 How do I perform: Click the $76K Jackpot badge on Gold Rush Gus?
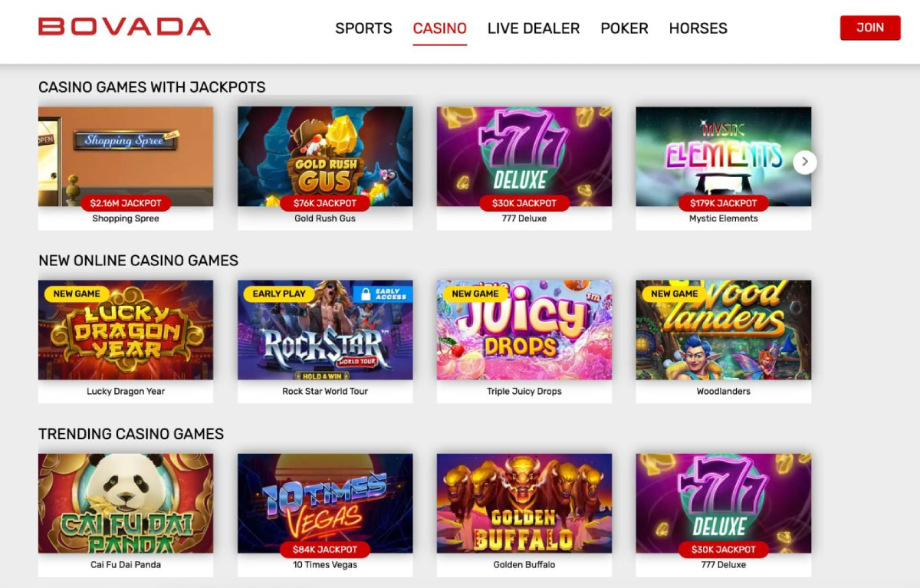[325, 203]
